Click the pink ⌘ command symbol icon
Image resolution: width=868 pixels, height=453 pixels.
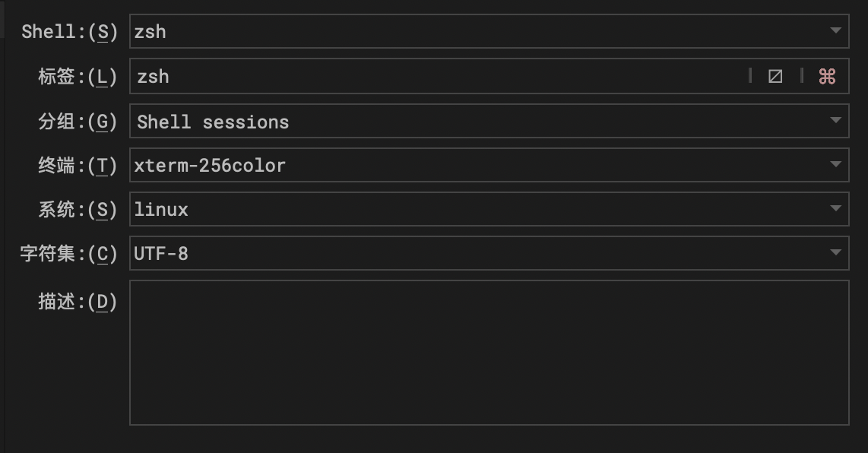[828, 76]
